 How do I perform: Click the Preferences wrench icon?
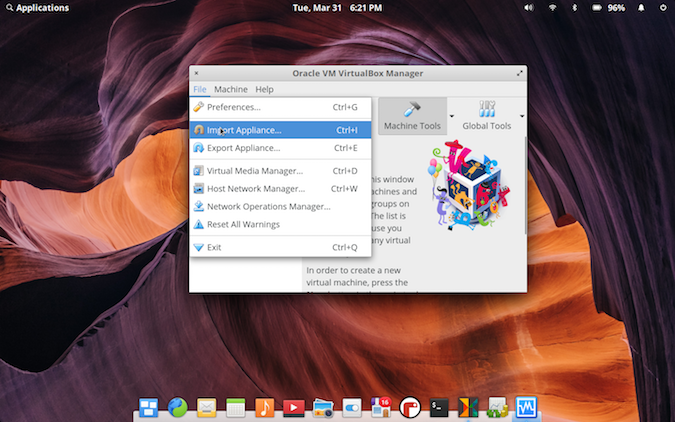(x=198, y=107)
